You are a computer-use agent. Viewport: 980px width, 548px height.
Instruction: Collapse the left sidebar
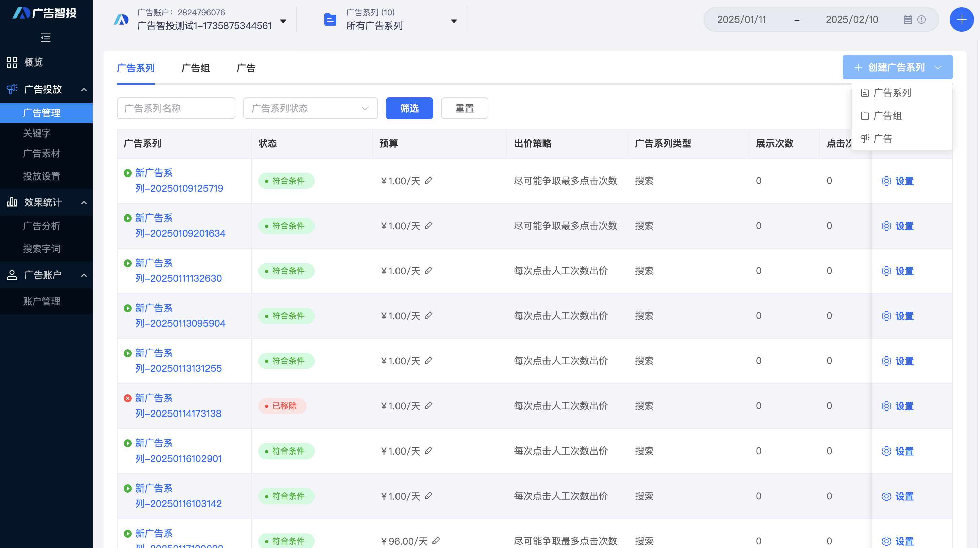point(46,38)
